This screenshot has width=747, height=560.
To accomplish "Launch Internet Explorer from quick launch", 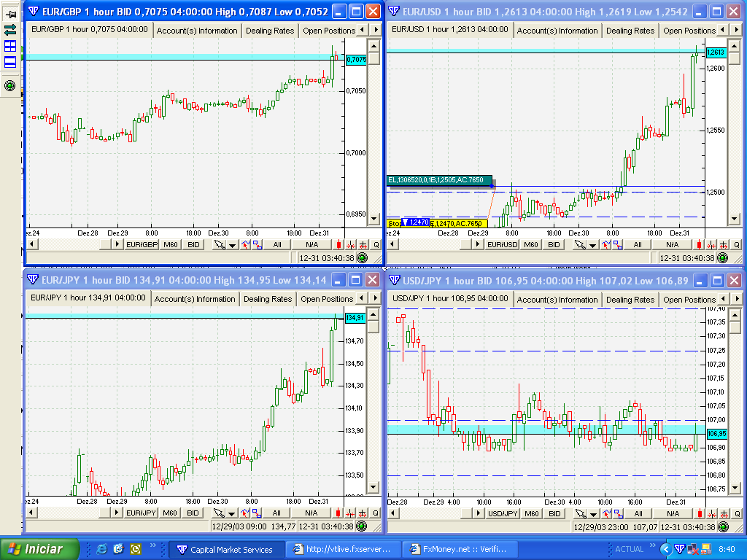I will coord(102,550).
